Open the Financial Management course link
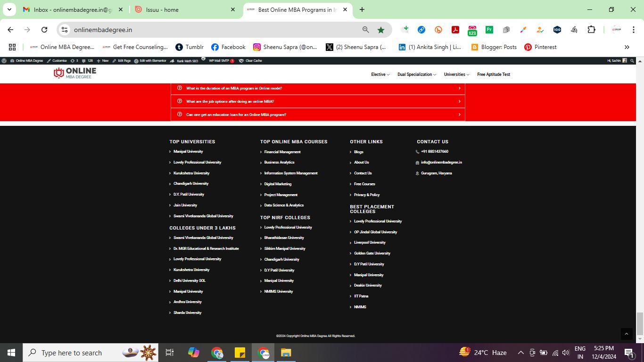 tap(282, 152)
